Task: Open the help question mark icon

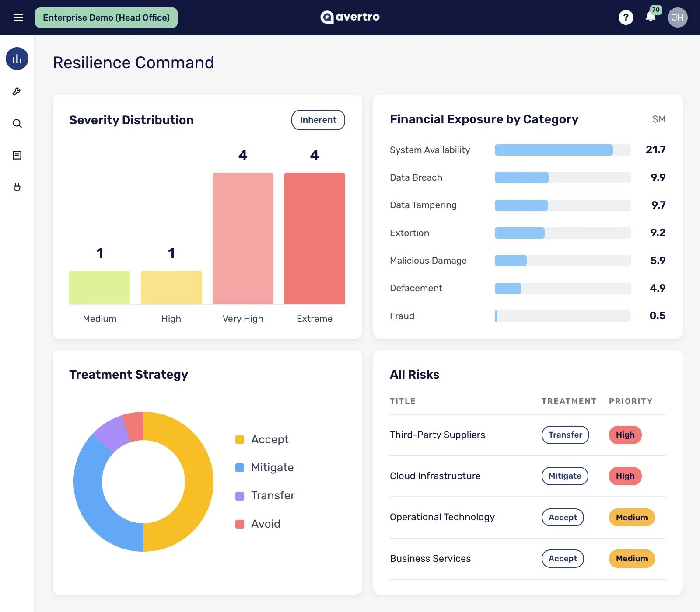Action: (626, 17)
